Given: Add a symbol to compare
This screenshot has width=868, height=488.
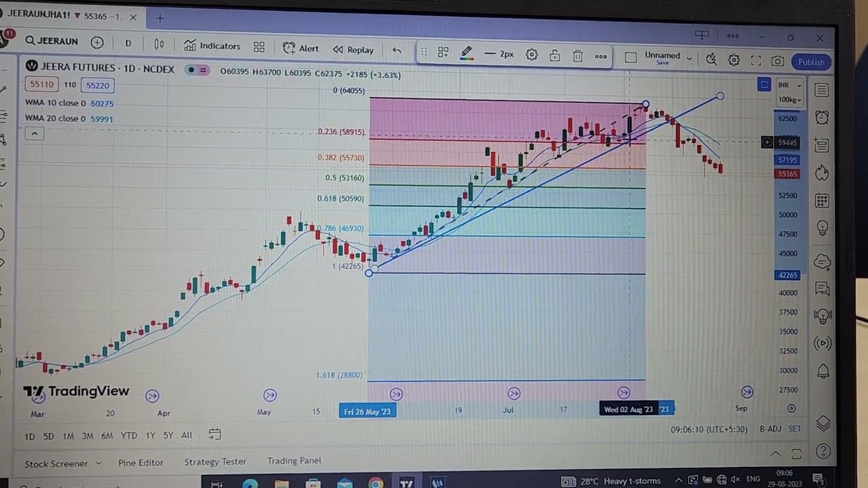Looking at the screenshot, I should pos(97,42).
